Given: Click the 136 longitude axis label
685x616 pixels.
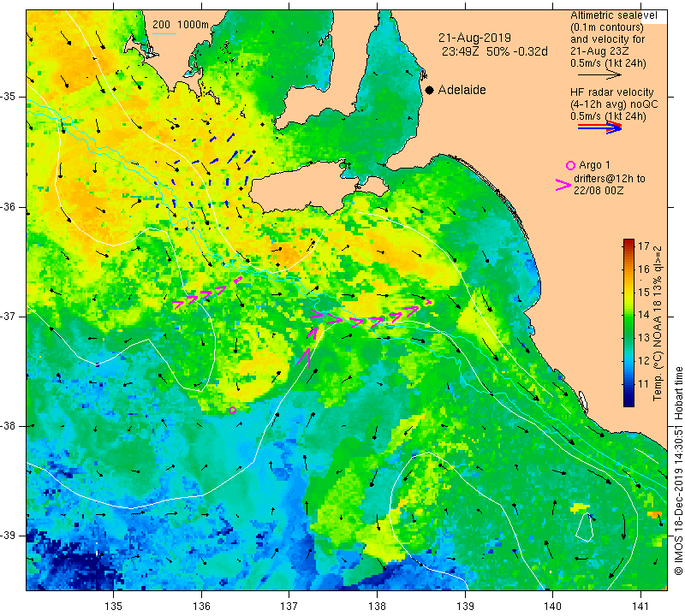Looking at the screenshot, I should point(201,607).
